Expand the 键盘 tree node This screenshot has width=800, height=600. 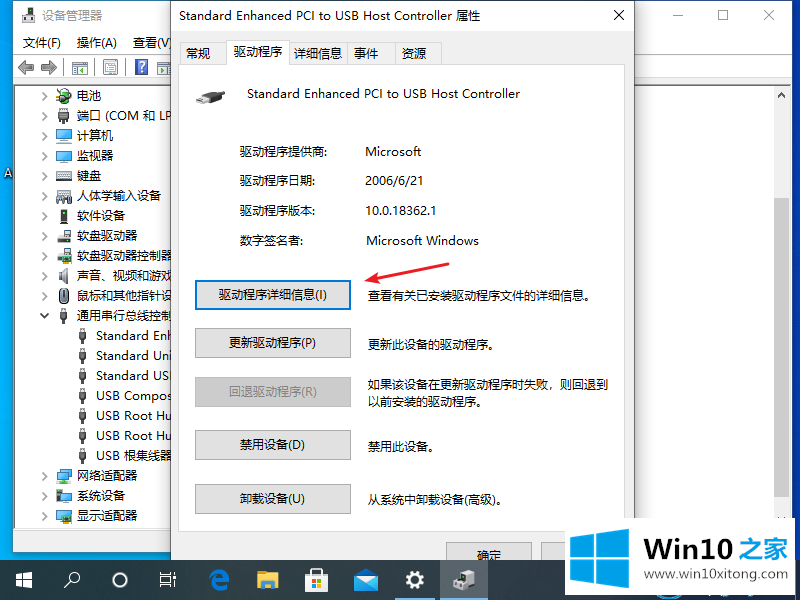(45, 176)
